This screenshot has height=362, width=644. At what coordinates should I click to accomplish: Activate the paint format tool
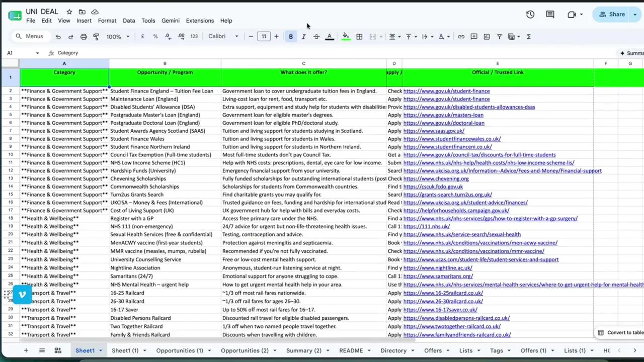coord(96,37)
